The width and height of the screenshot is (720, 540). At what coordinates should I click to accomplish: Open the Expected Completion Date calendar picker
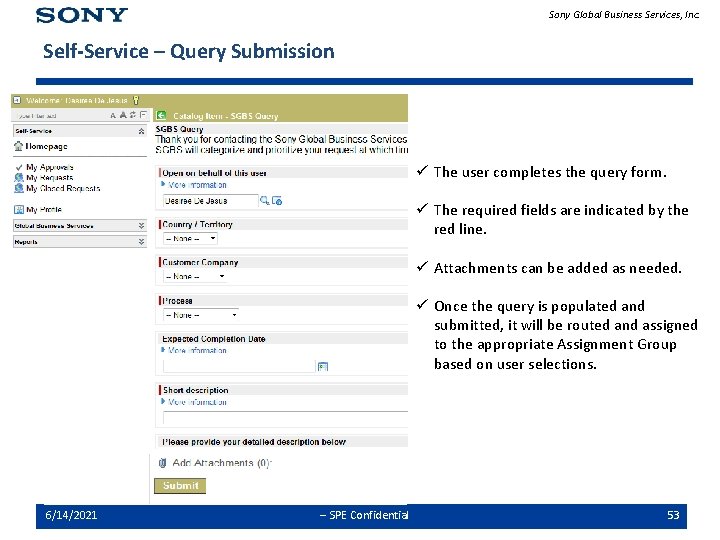point(323,366)
